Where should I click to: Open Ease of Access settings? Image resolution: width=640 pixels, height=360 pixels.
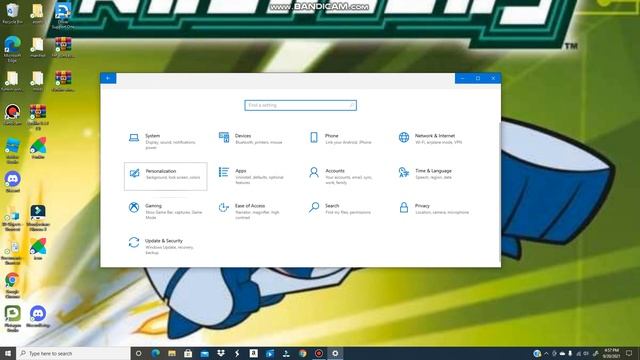(x=253, y=211)
